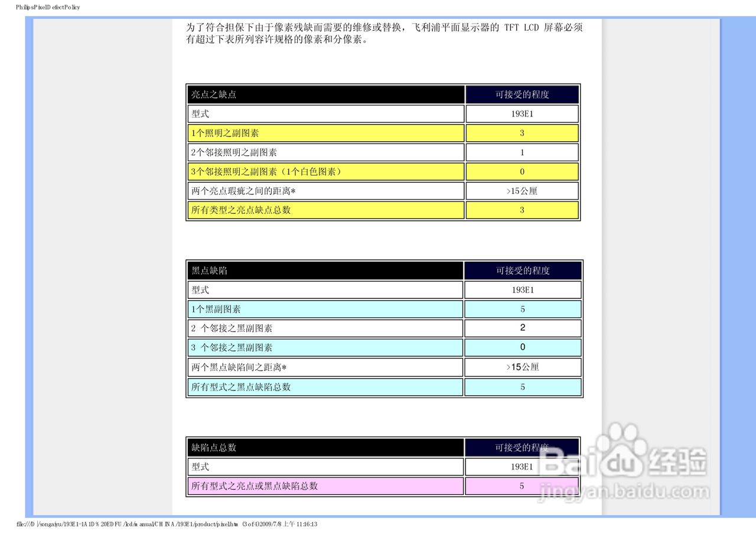
Task: Select the 缺陷点总数 table header
Action: [x=326, y=448]
